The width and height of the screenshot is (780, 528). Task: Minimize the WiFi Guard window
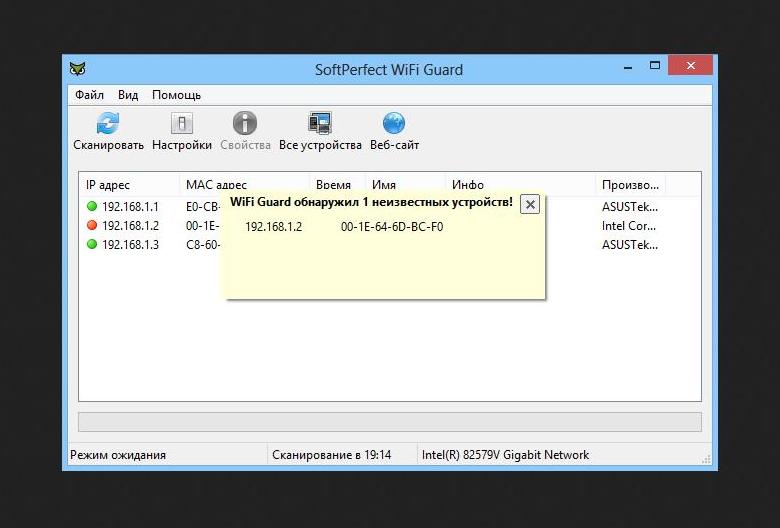pos(628,66)
